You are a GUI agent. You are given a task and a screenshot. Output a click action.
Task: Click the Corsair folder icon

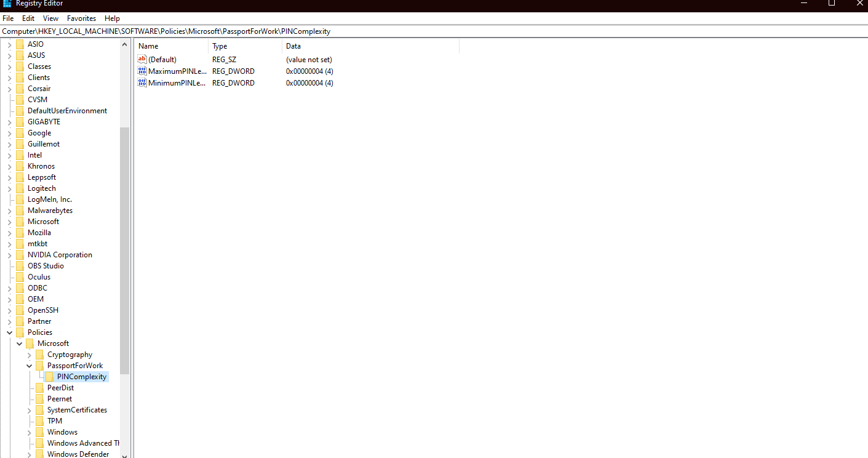point(20,89)
